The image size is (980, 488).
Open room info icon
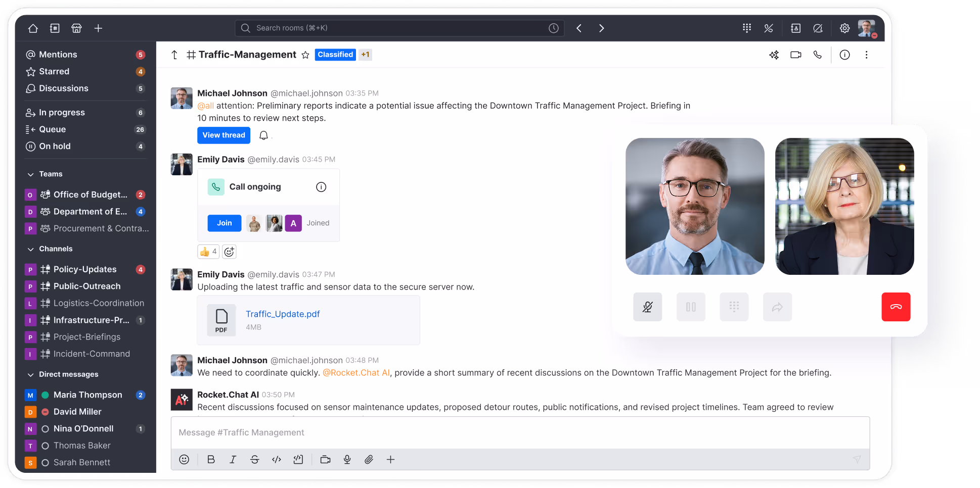(x=845, y=55)
